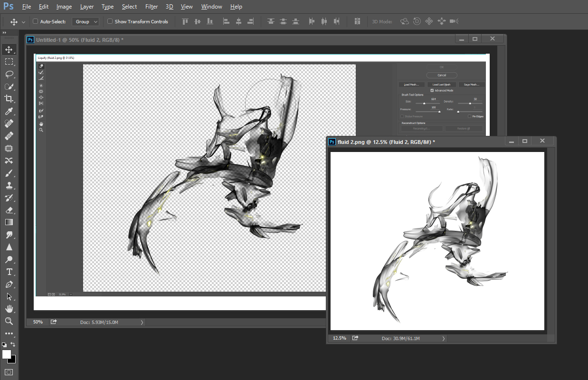Screen dimensions: 588x380
Task: Select the Horizontal Type tool
Action: pos(9,272)
